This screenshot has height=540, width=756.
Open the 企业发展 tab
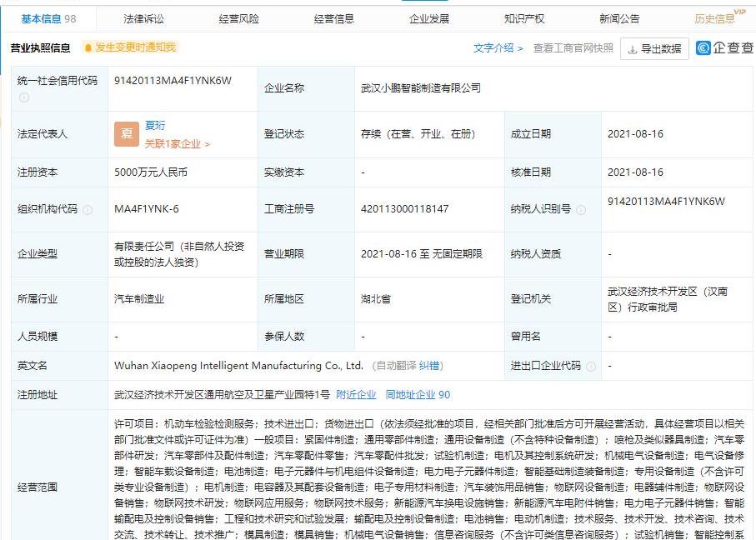[x=429, y=19]
